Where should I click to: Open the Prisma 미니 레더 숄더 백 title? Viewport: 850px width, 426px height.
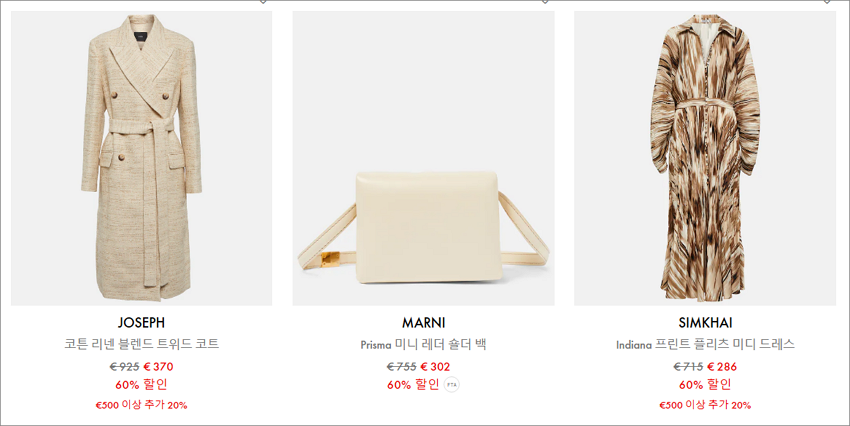(423, 344)
